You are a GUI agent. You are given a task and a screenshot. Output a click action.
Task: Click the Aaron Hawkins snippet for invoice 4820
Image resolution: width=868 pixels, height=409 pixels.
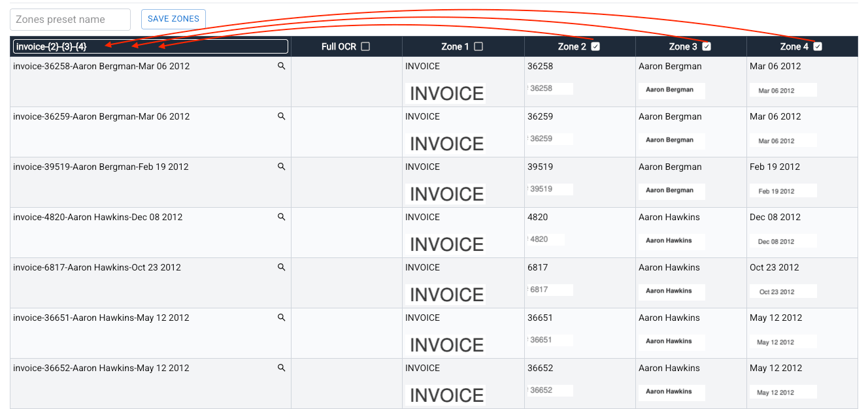coord(671,240)
